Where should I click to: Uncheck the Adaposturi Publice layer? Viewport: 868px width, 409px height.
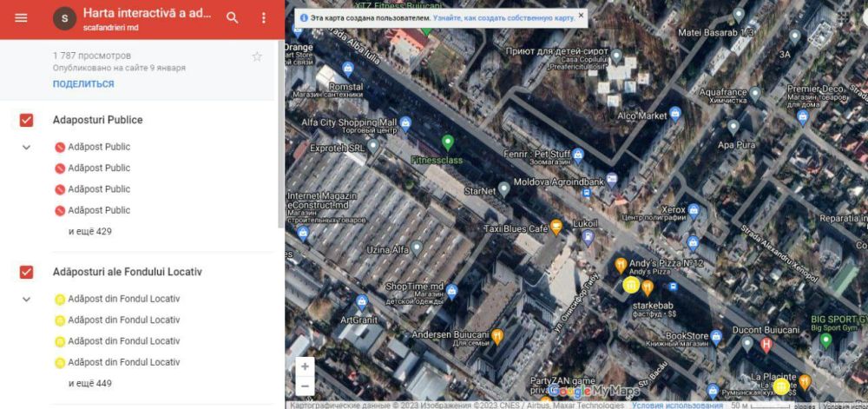26,120
